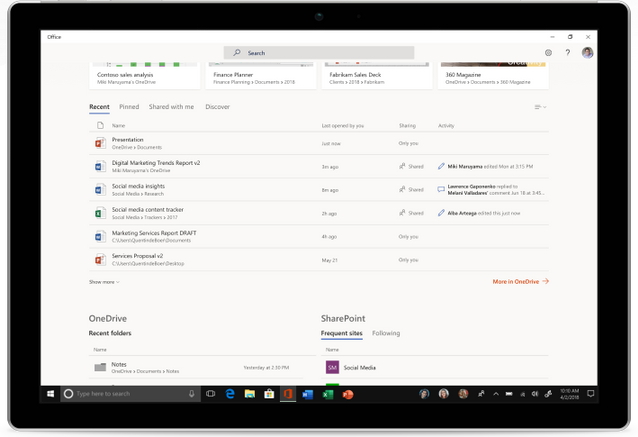Open the 360 Magazine card
The width and height of the screenshot is (638, 437).
pos(493,76)
